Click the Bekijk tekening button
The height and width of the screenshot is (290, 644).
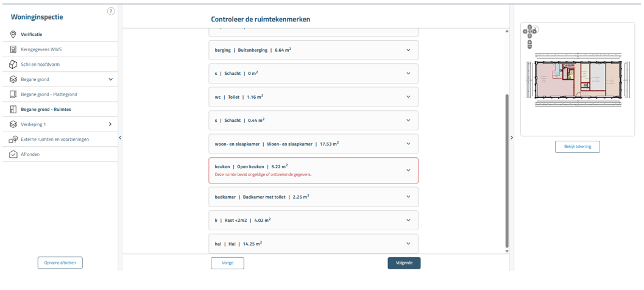point(577,147)
